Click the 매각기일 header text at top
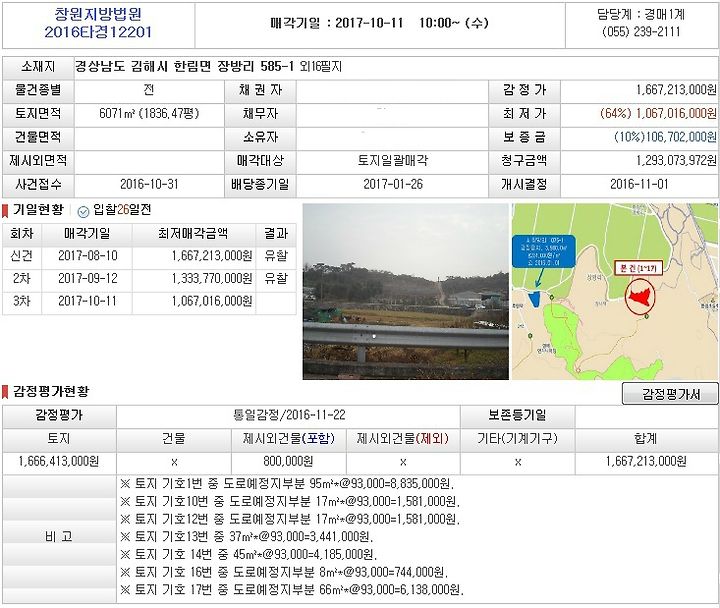The image size is (720, 608). click(379, 23)
